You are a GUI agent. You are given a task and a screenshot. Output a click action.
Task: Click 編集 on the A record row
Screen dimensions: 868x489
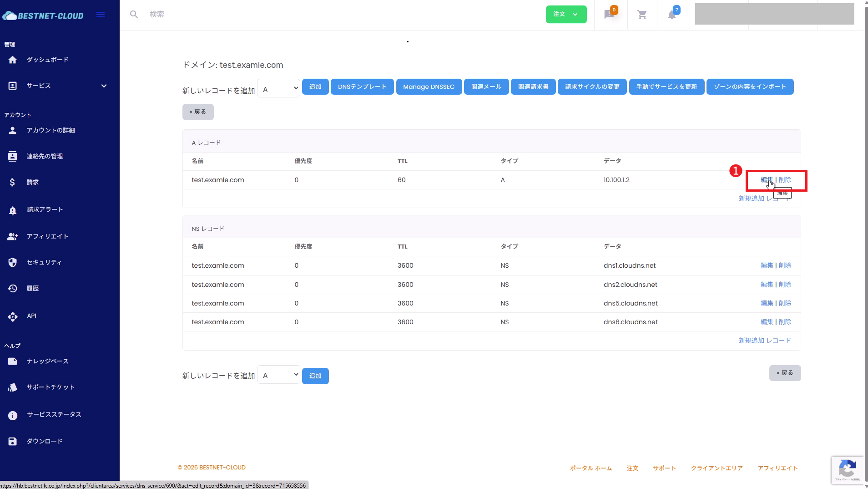766,179
